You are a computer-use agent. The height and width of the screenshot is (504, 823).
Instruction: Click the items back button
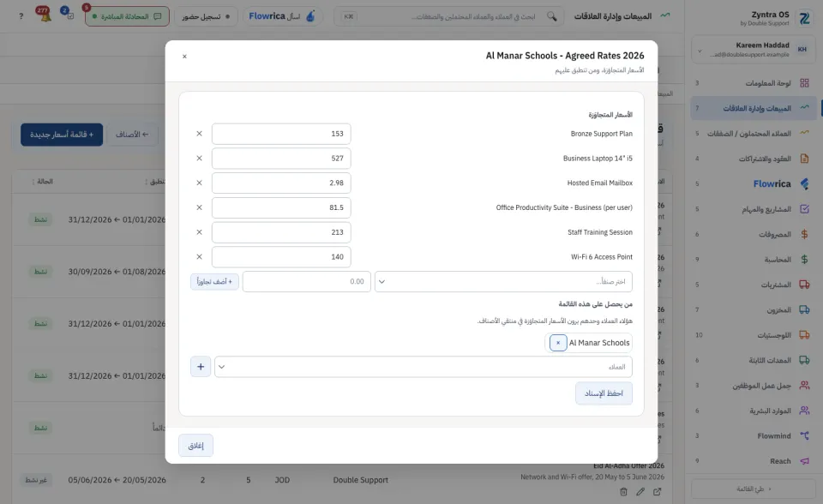coord(132,135)
